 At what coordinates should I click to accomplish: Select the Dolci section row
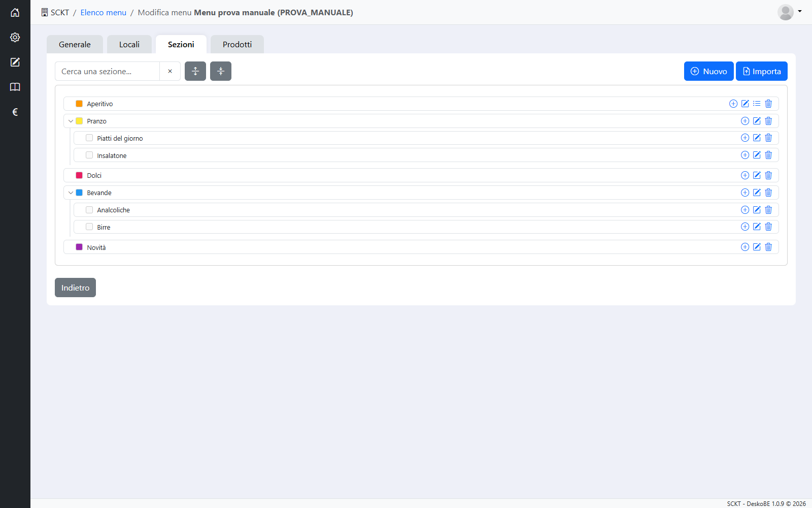(421, 175)
